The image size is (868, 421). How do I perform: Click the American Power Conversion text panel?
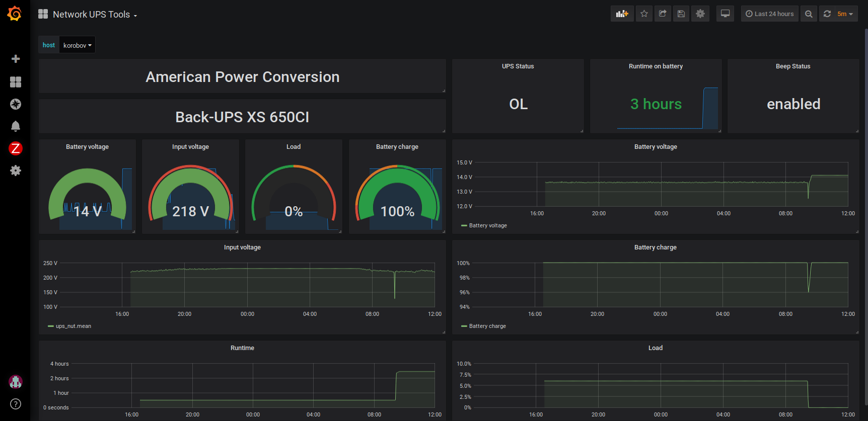243,77
